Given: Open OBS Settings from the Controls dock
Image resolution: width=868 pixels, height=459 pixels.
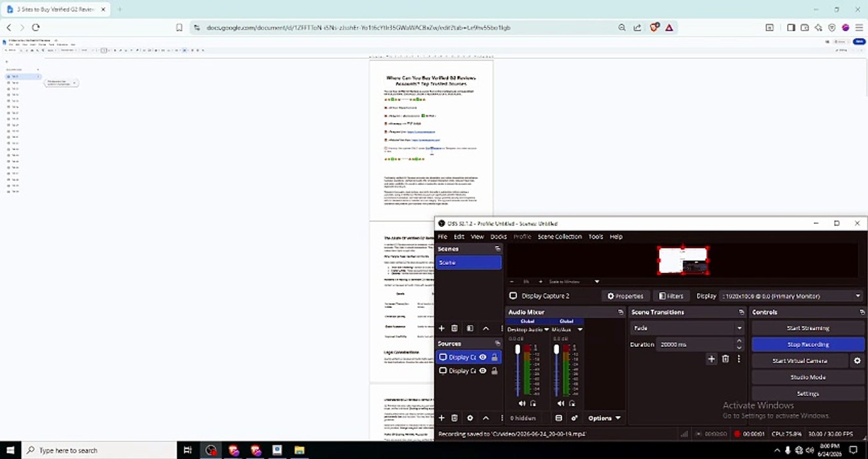Looking at the screenshot, I should [807, 393].
